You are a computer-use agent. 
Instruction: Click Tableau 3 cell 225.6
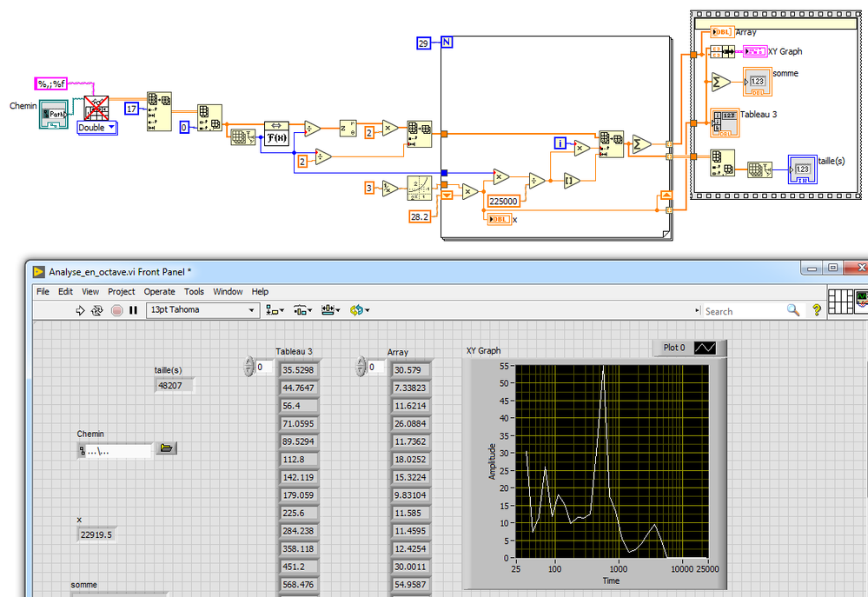tap(299, 513)
